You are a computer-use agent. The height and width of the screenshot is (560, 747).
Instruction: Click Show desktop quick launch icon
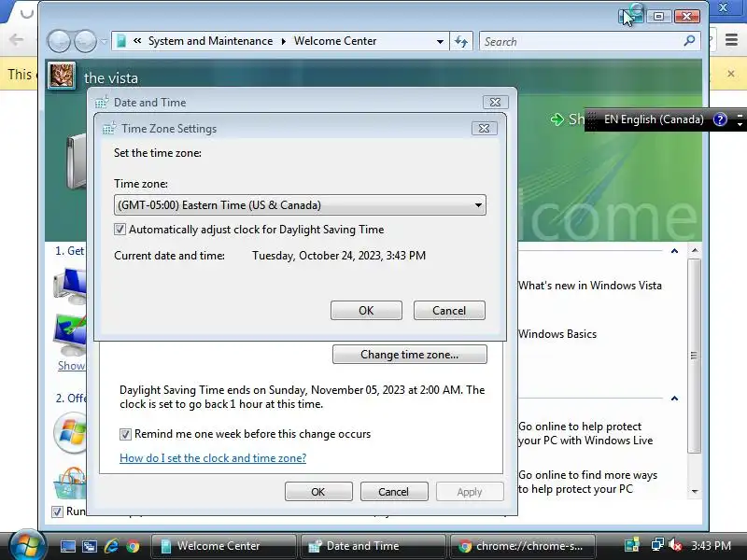pos(67,546)
